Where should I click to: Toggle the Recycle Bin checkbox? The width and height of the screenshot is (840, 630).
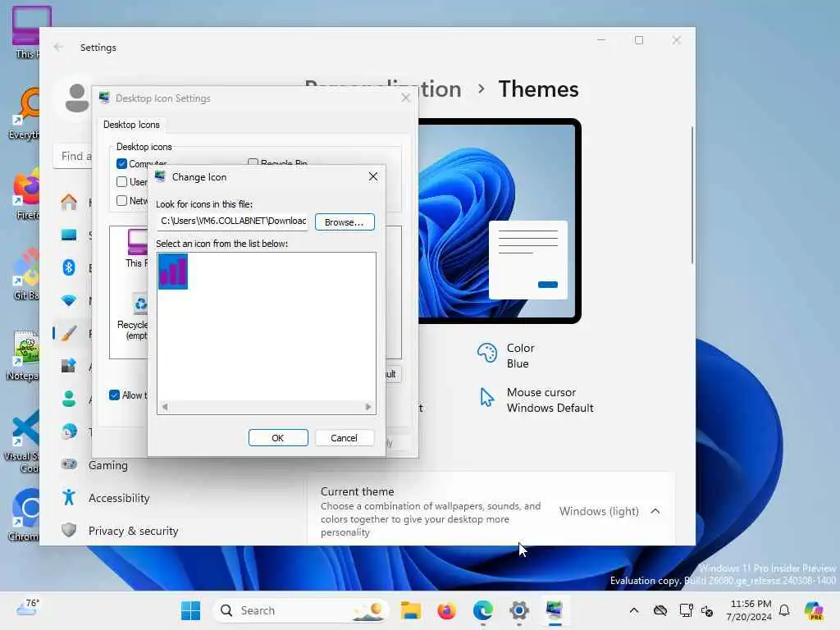(253, 162)
